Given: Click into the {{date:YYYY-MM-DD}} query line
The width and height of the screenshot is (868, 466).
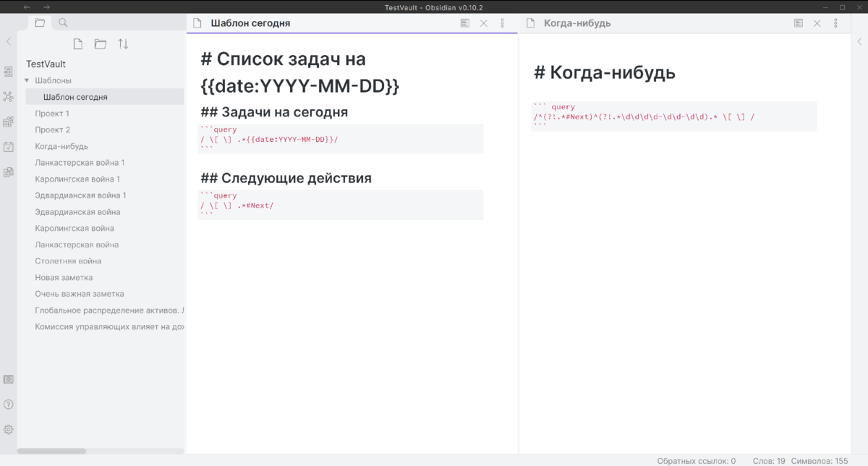Looking at the screenshot, I should click(269, 140).
